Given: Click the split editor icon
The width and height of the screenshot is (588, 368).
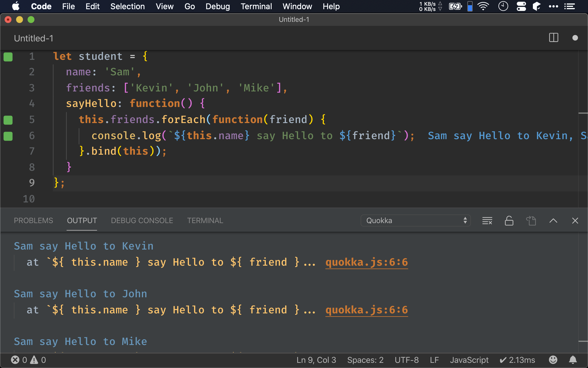Looking at the screenshot, I should 553,38.
